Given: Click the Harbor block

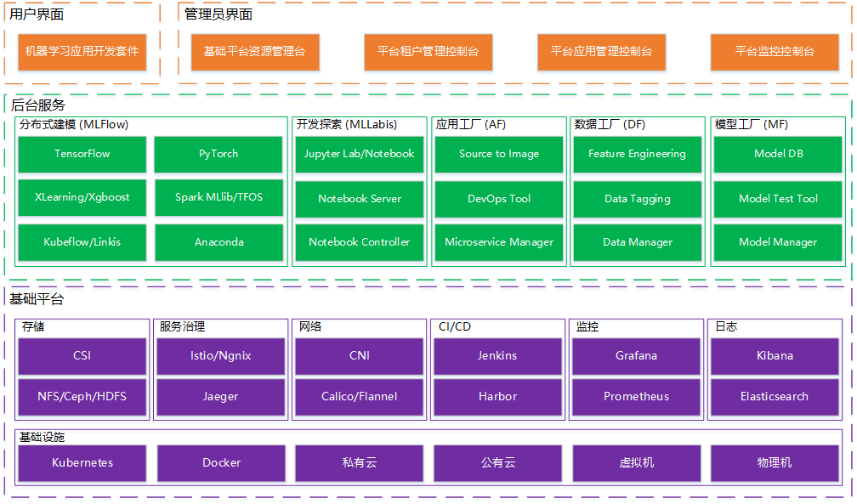Looking at the screenshot, I should [x=498, y=397].
